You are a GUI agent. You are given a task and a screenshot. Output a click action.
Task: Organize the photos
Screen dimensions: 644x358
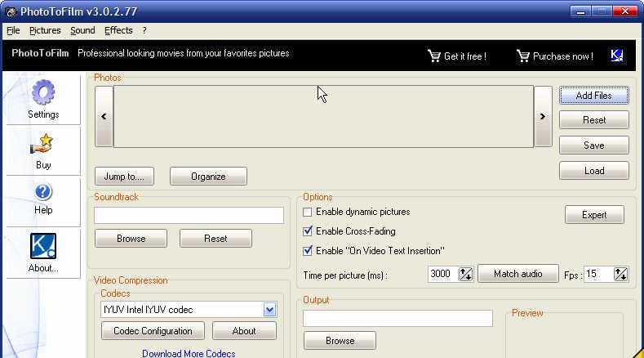tap(208, 177)
